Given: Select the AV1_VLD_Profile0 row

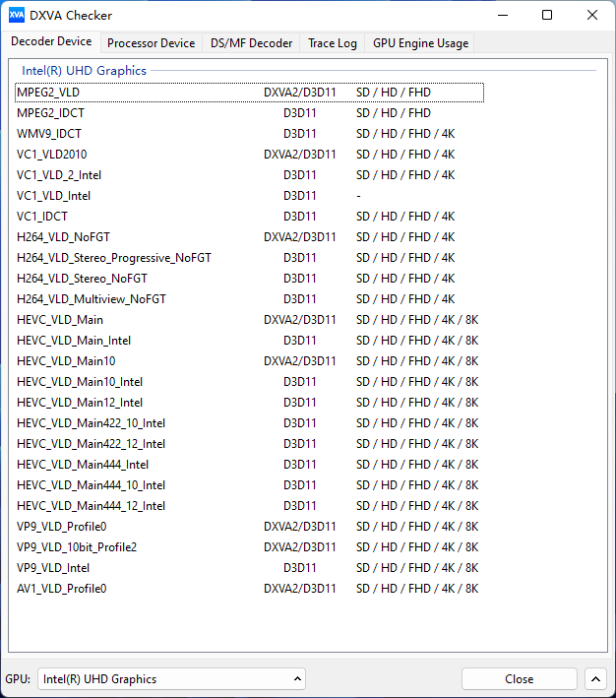Looking at the screenshot, I should (61, 589).
